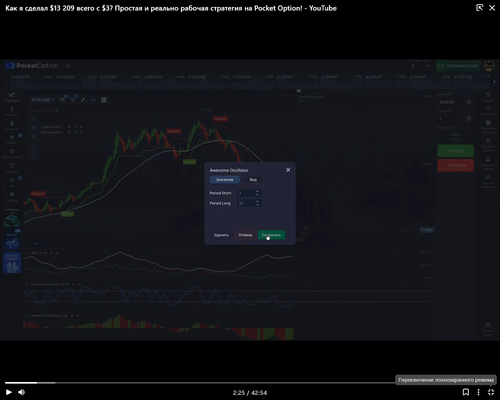Open Отложенные сделки in the right sidebar
The width and height of the screenshot is (500, 400).
(x=488, y=163)
